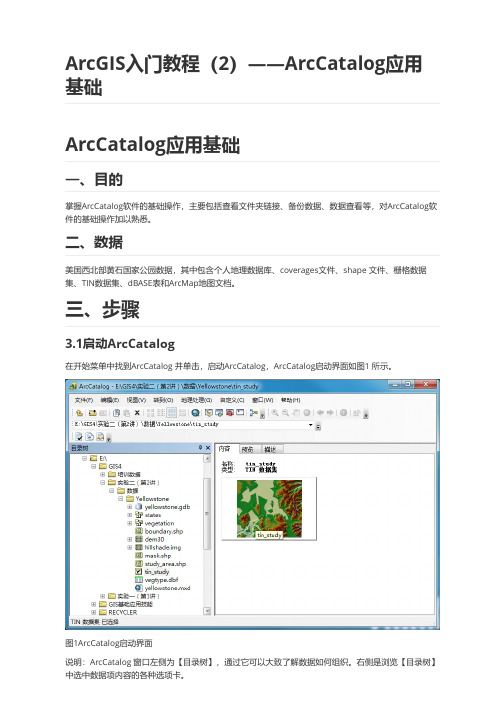Click the Create Thumbnail icon
Image resolution: width=504 pixels, height=713 pixels.
pyautogui.click(x=356, y=413)
